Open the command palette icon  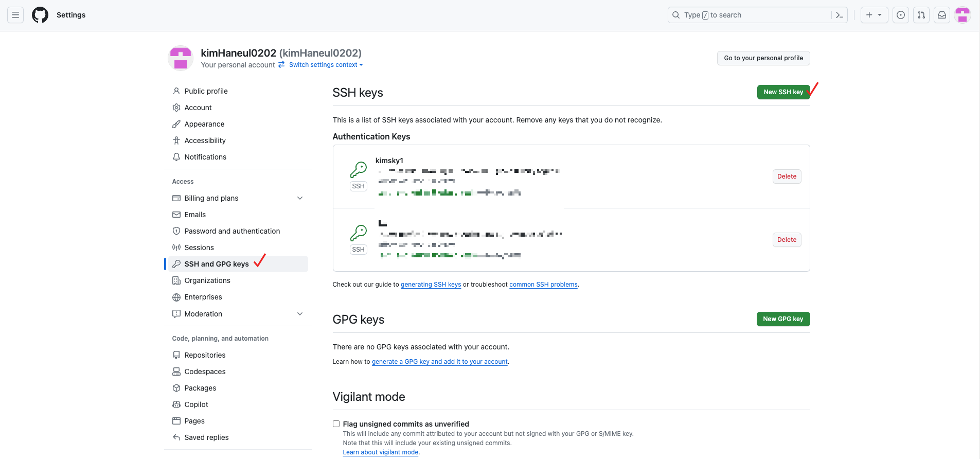pos(840,15)
